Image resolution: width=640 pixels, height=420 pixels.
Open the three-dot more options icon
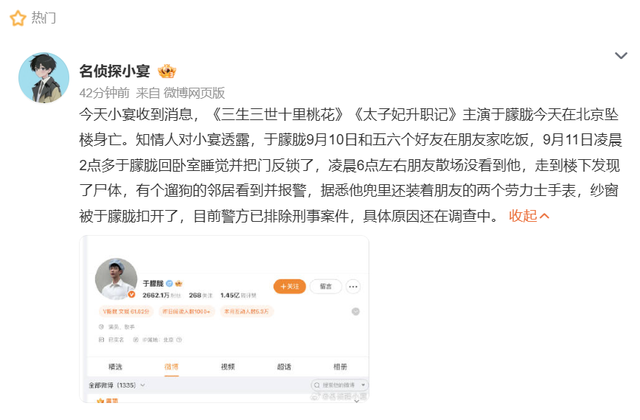pos(353,287)
